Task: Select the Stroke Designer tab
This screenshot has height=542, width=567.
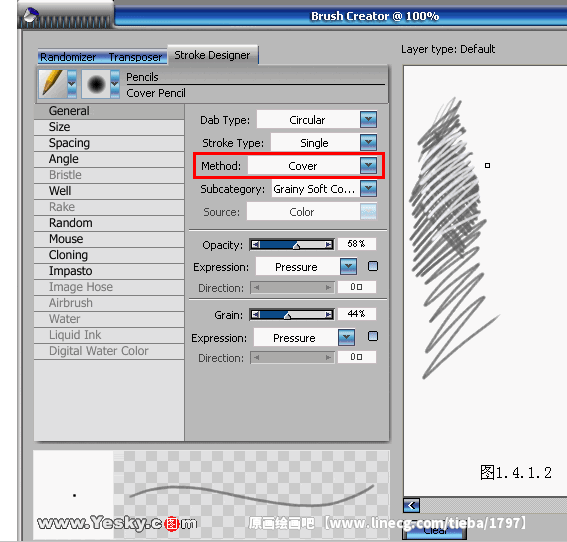Action: [212, 55]
